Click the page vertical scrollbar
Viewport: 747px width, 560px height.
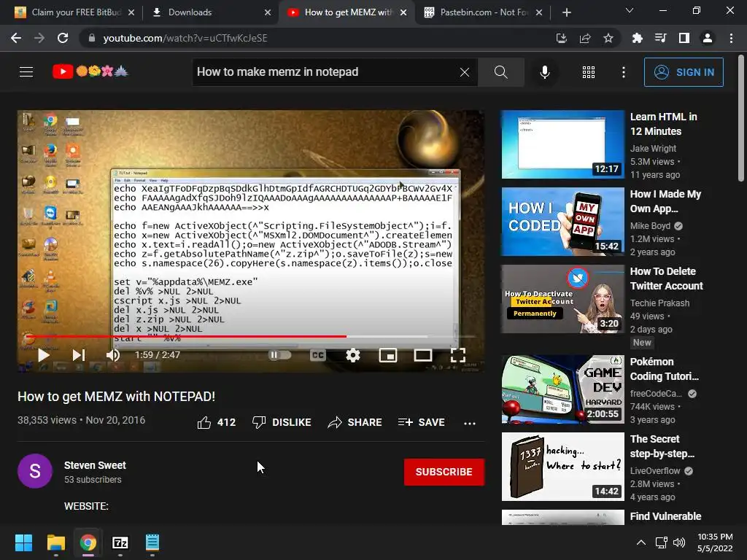coord(741,119)
